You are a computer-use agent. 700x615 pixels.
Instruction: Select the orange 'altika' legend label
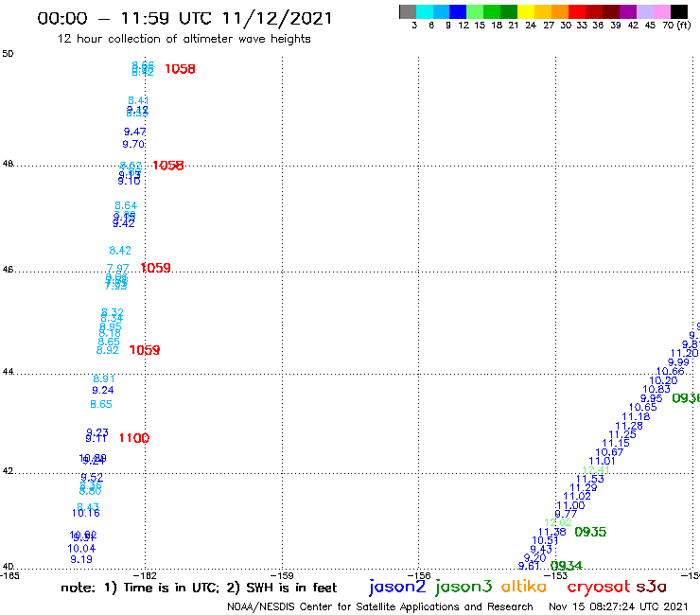[523, 587]
